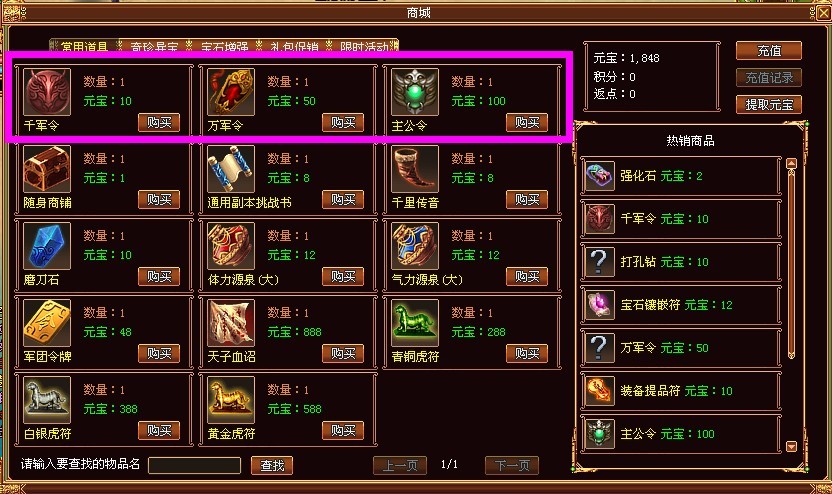Select the 宝石镶嵌符 gem icon in hot items
The height and width of the screenshot is (494, 832).
(600, 305)
